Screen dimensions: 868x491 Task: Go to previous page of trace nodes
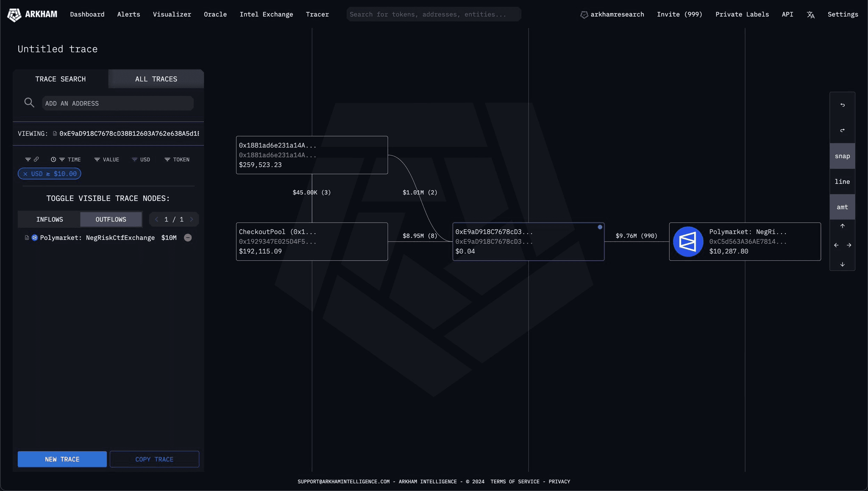156,219
